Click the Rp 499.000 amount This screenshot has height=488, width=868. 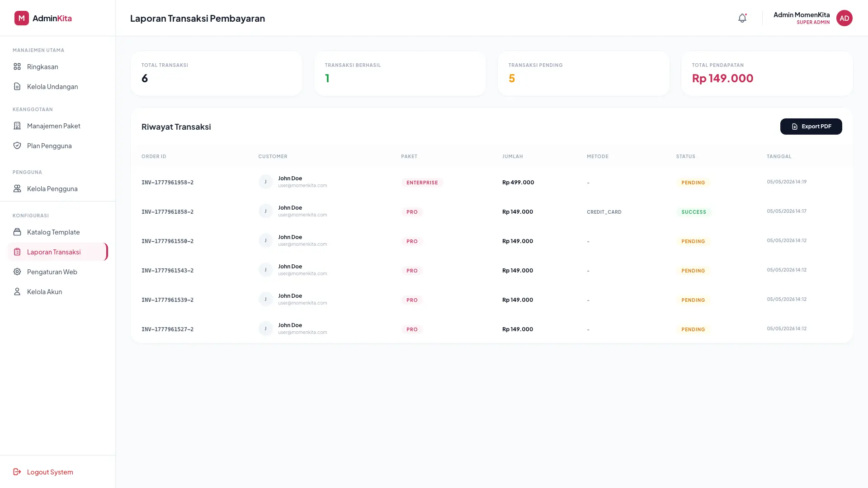518,183
